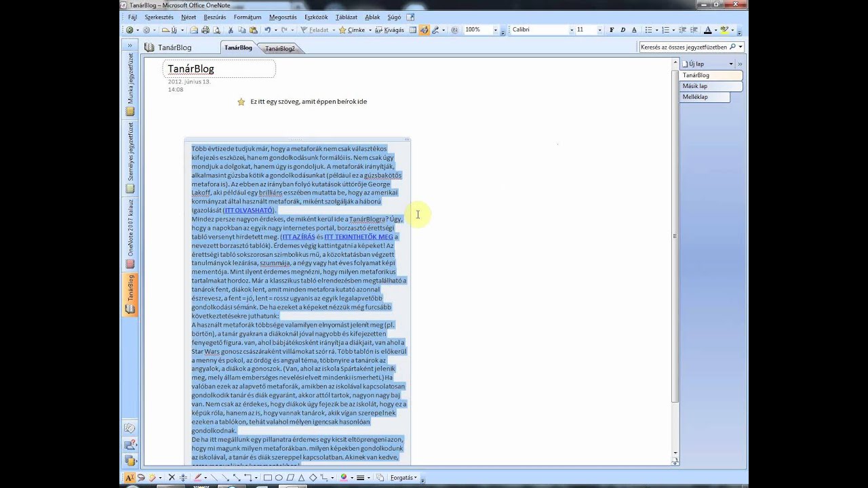This screenshot has width=868, height=488.
Task: Collapse the page tabs pane chevron
Action: coord(740,64)
